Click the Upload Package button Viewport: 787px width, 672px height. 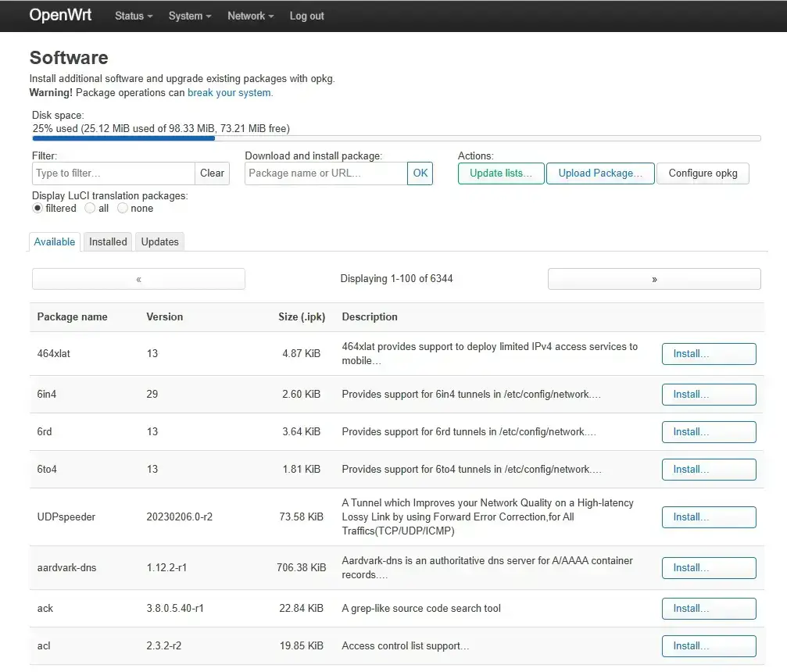[x=599, y=173]
